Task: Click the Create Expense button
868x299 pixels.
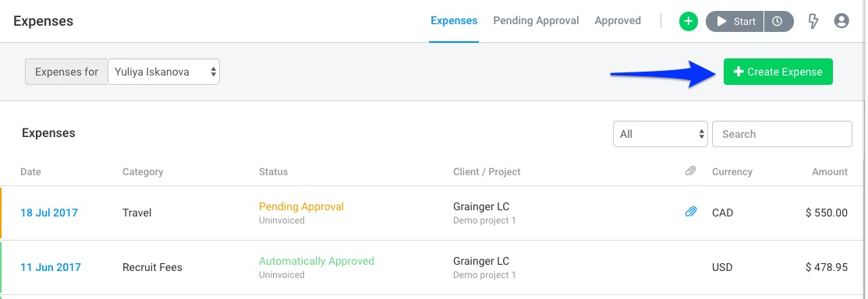Action: click(778, 72)
